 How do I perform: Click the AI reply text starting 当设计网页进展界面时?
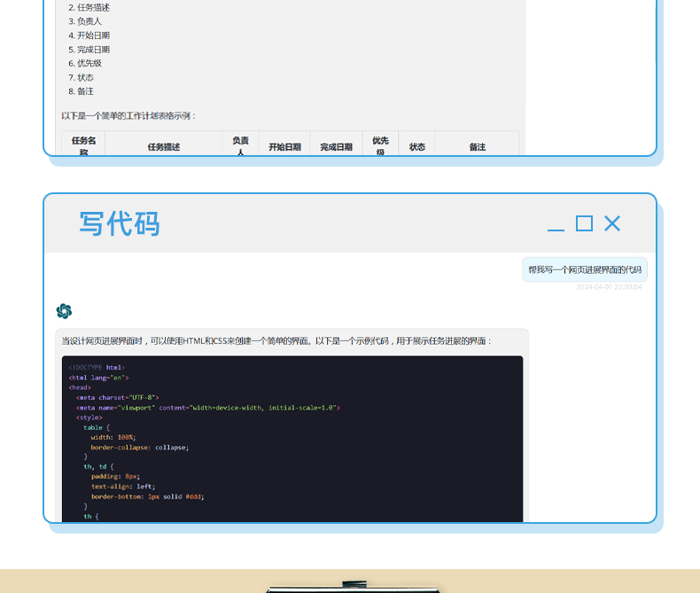[x=276, y=340]
